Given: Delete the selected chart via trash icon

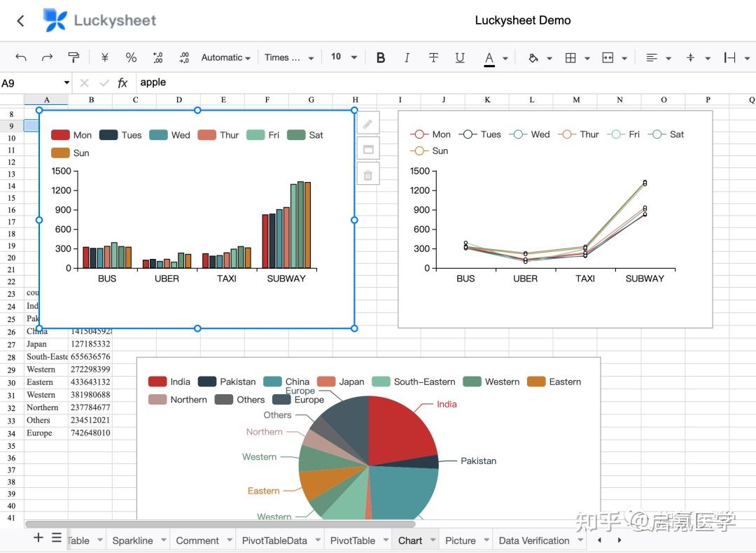Looking at the screenshot, I should click(367, 174).
